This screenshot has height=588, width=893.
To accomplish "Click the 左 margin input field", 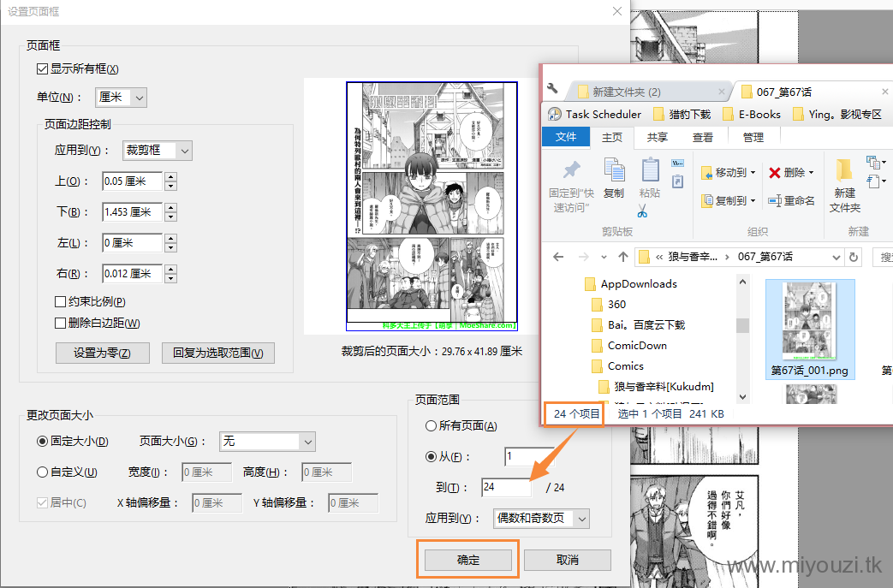I will pyautogui.click(x=132, y=243).
